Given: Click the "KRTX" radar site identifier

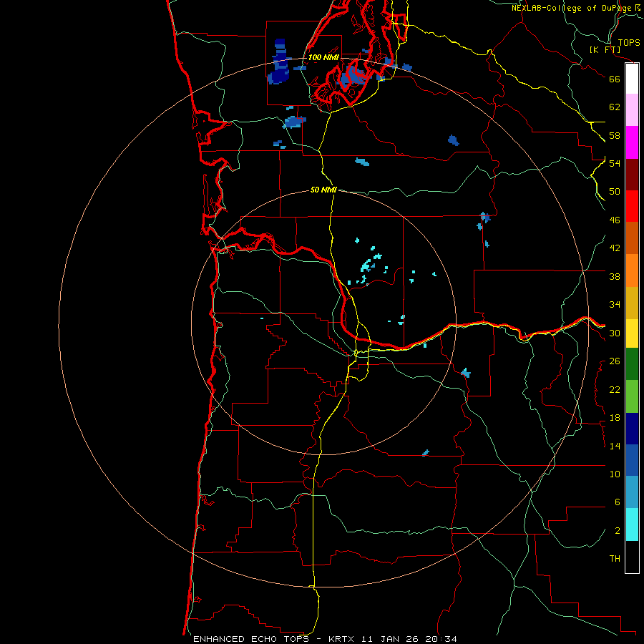Looking at the screenshot, I should [x=343, y=639].
